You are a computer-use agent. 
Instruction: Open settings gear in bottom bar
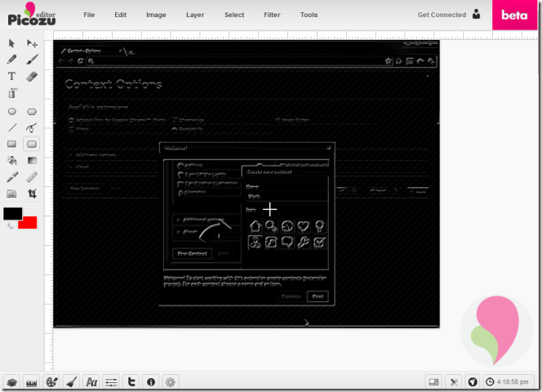tap(171, 381)
